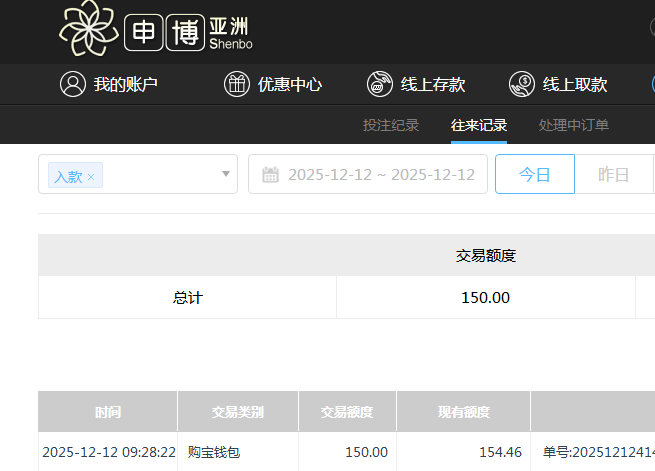
Task: Filter records by 昨日
Action: click(x=614, y=174)
